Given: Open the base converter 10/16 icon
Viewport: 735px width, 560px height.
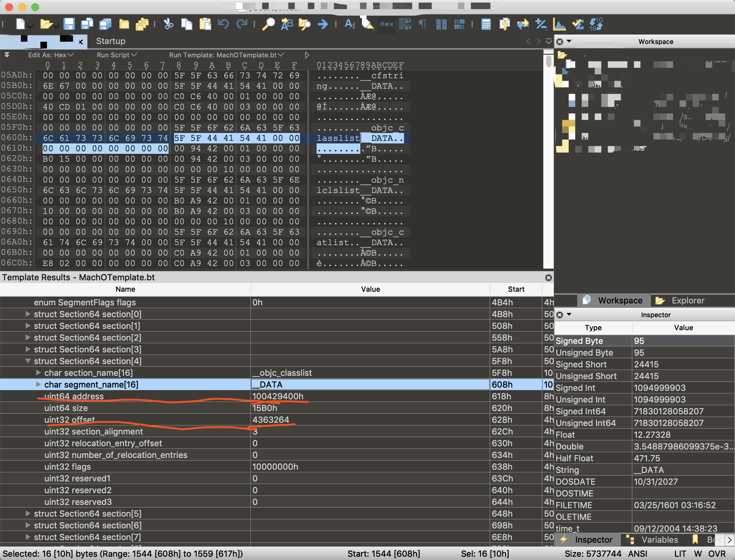Looking at the screenshot, I should (596, 24).
